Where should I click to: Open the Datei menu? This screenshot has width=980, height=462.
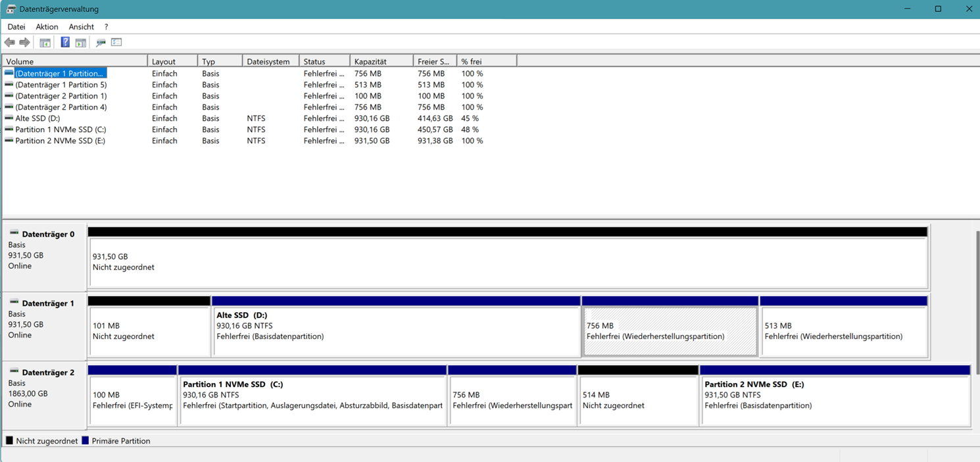point(16,26)
